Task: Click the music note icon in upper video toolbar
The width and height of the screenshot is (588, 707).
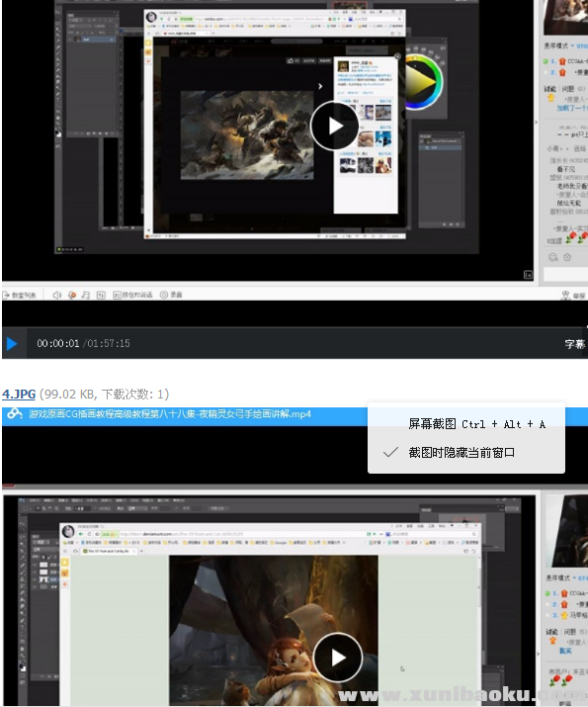Action: click(86, 295)
